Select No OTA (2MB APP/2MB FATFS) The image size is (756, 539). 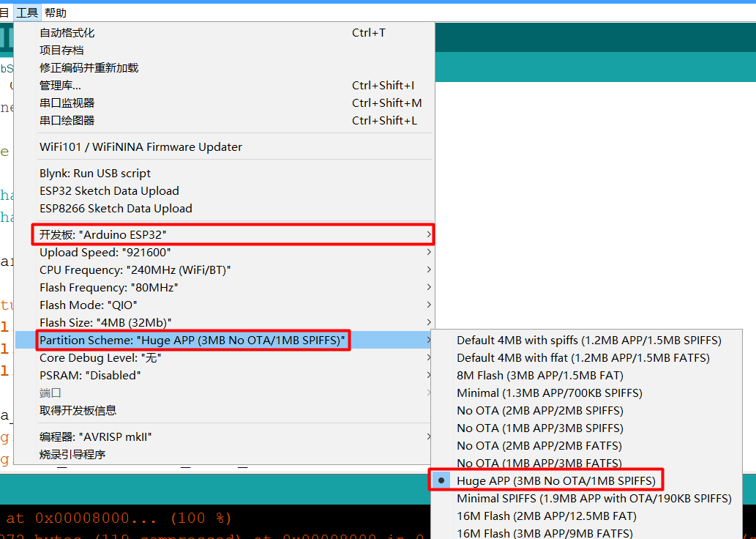(x=586, y=446)
